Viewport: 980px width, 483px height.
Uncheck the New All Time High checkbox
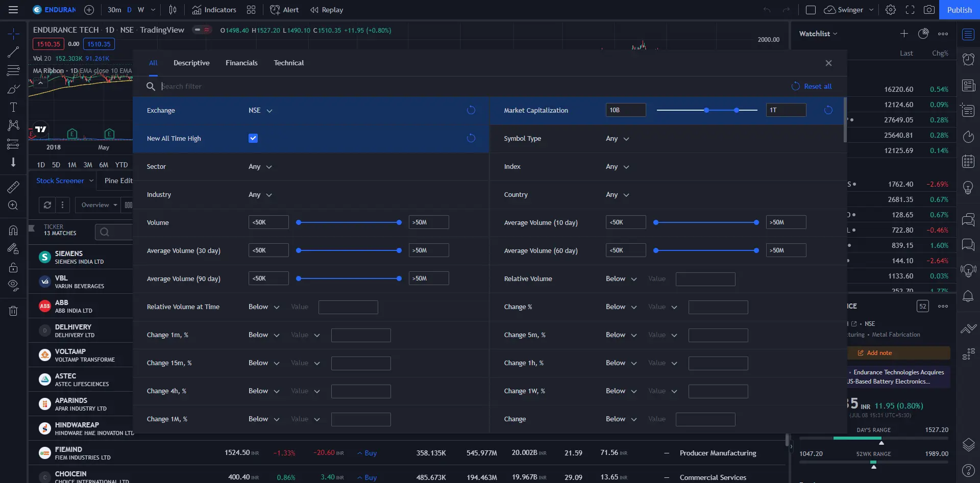(x=253, y=138)
